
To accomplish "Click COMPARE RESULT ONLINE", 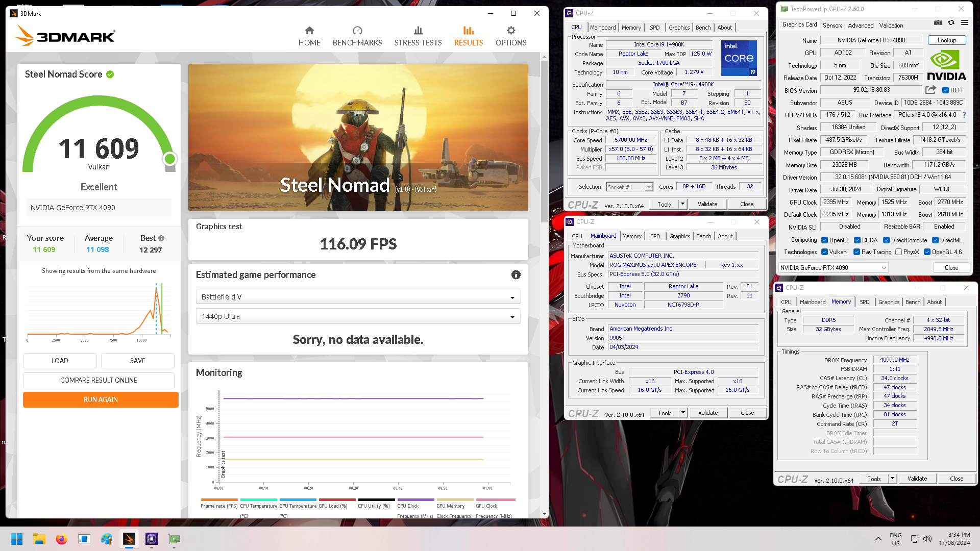I will pos(99,380).
